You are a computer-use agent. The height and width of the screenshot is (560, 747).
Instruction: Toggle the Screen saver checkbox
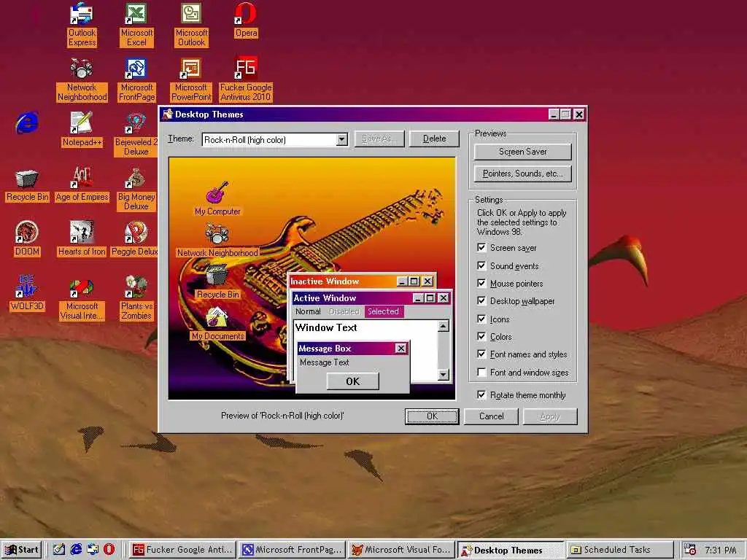click(x=481, y=248)
